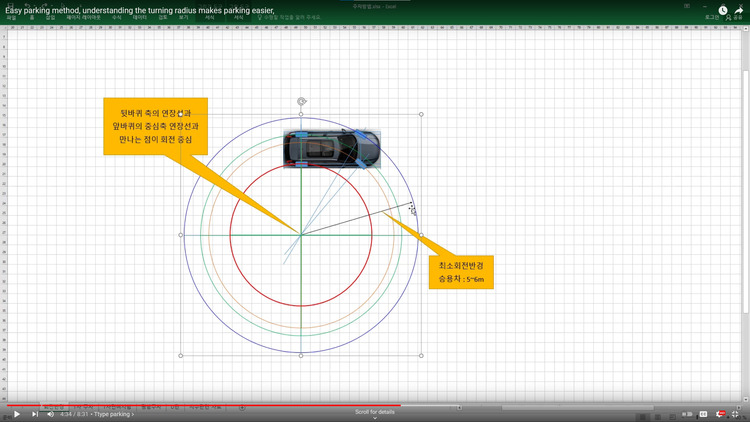This screenshot has height=422, width=750.
Task: Click the Excel vertical scrollbar
Action: click(x=746, y=191)
